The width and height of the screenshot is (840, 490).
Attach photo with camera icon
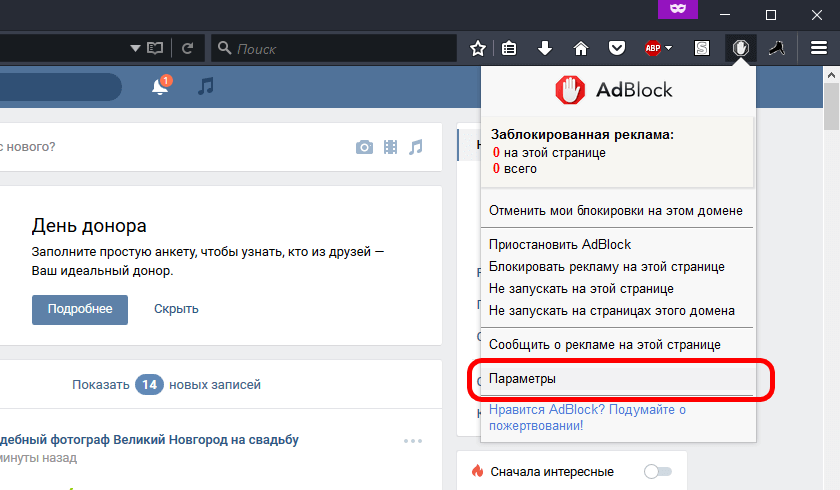(x=364, y=147)
